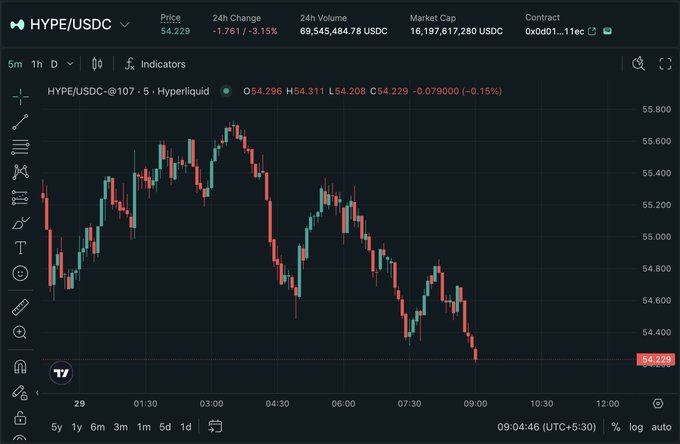Click the 54.229 current price label on axis

point(656,359)
